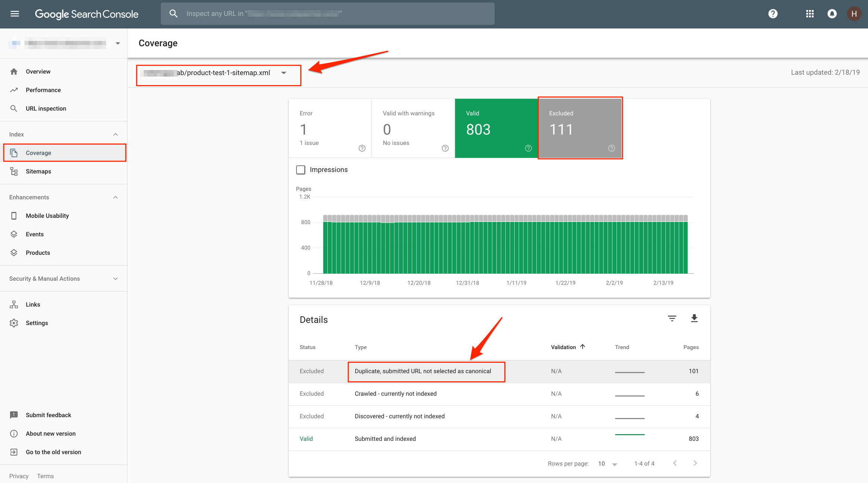The width and height of the screenshot is (868, 483).
Task: Click the help question mark icon
Action: tap(773, 14)
